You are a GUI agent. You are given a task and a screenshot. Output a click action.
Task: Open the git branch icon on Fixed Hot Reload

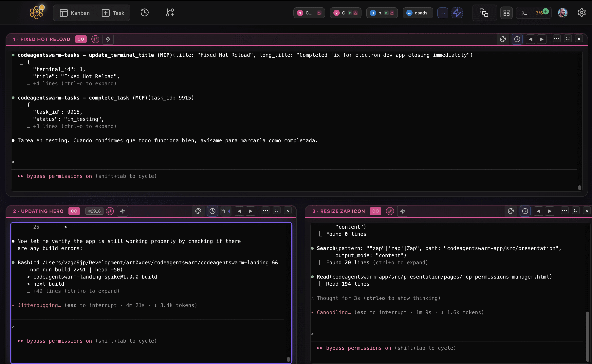(95, 39)
